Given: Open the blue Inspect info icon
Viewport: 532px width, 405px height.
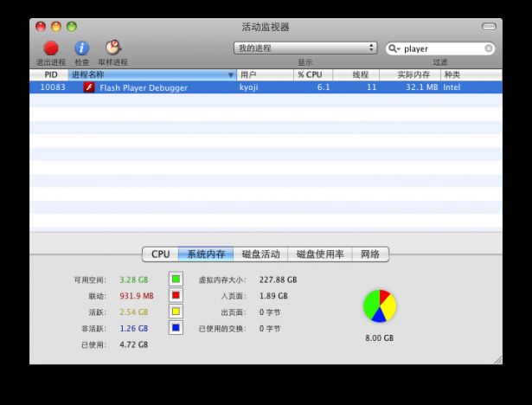Looking at the screenshot, I should (82, 48).
